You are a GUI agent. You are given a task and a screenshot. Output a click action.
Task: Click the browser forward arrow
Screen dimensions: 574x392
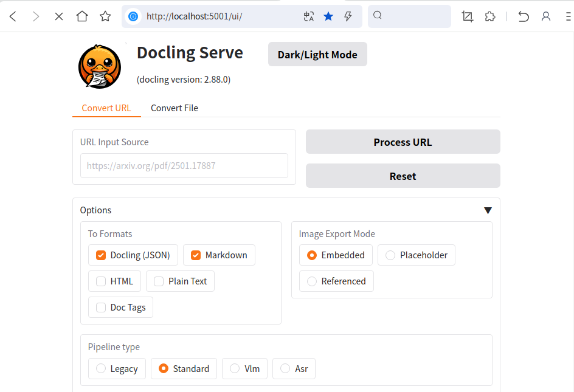[x=35, y=16]
